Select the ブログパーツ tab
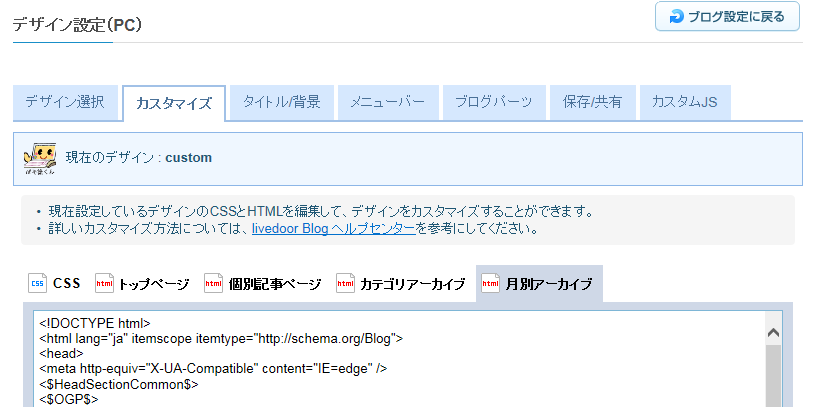This screenshot has height=407, width=816. (493, 102)
